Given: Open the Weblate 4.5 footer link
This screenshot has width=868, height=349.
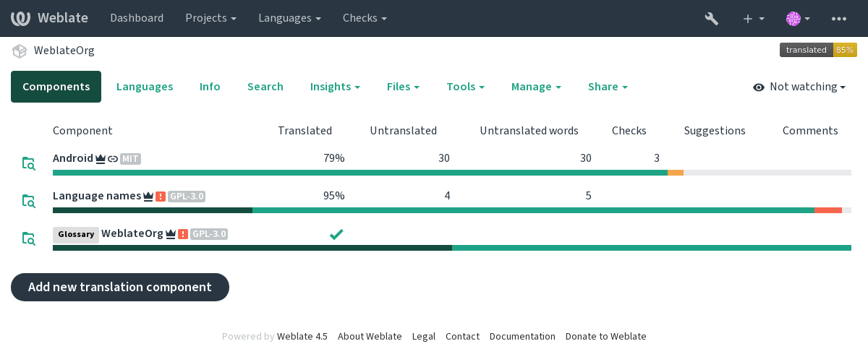Looking at the screenshot, I should [302, 337].
